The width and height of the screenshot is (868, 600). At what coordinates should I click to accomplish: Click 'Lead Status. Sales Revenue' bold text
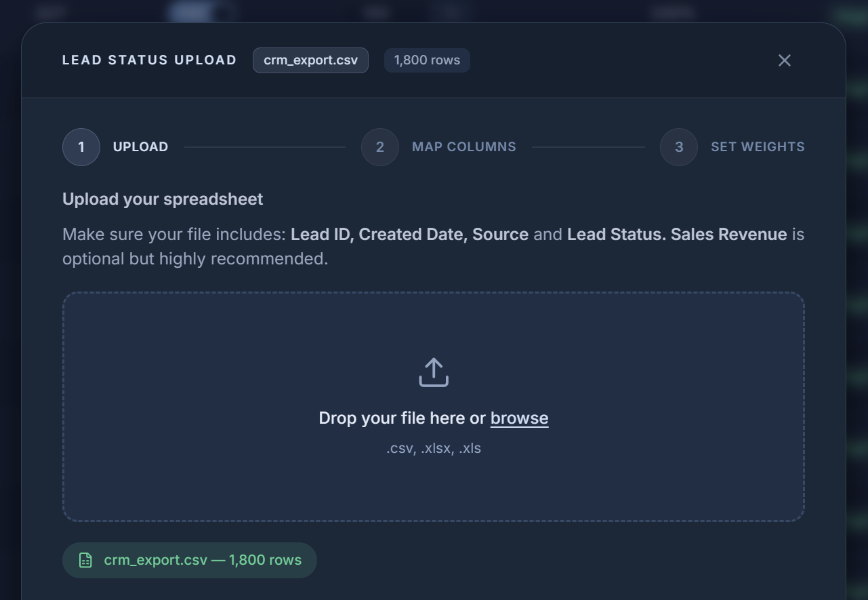tap(677, 235)
